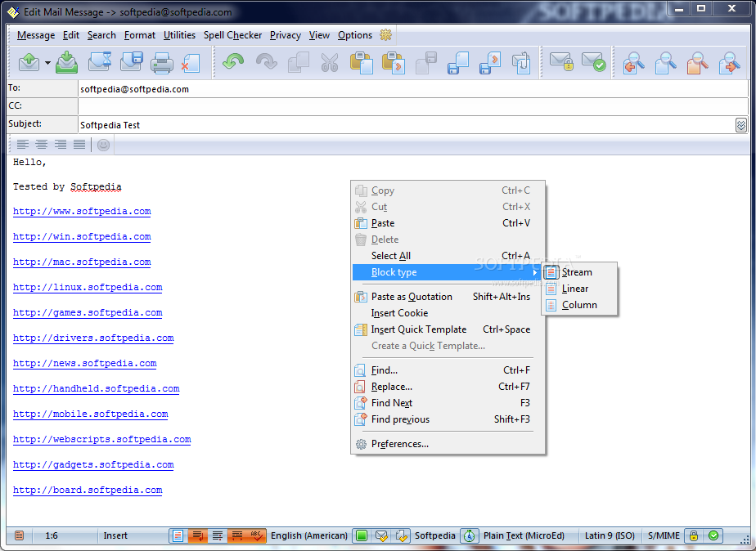
Task: Click envelope with padlock encrypt icon
Action: click(562, 63)
